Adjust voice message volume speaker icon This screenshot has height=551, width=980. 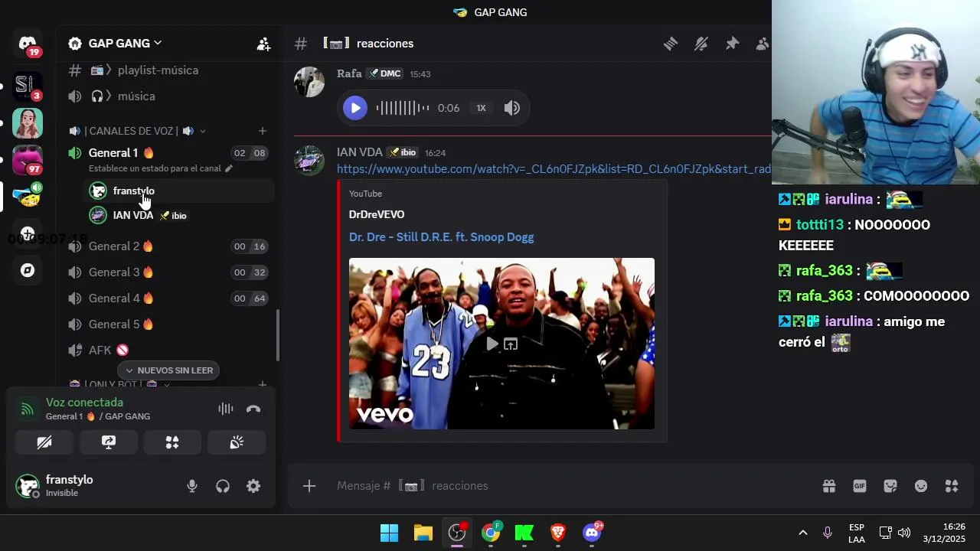coord(512,108)
